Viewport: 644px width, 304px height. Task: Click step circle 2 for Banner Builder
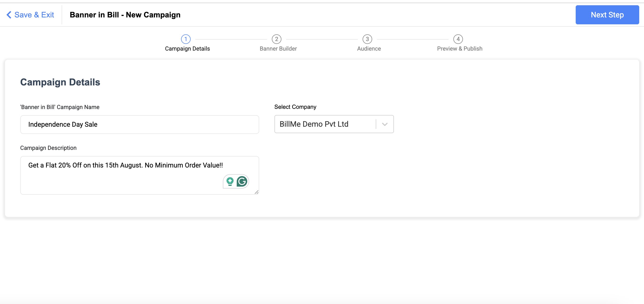[277, 39]
